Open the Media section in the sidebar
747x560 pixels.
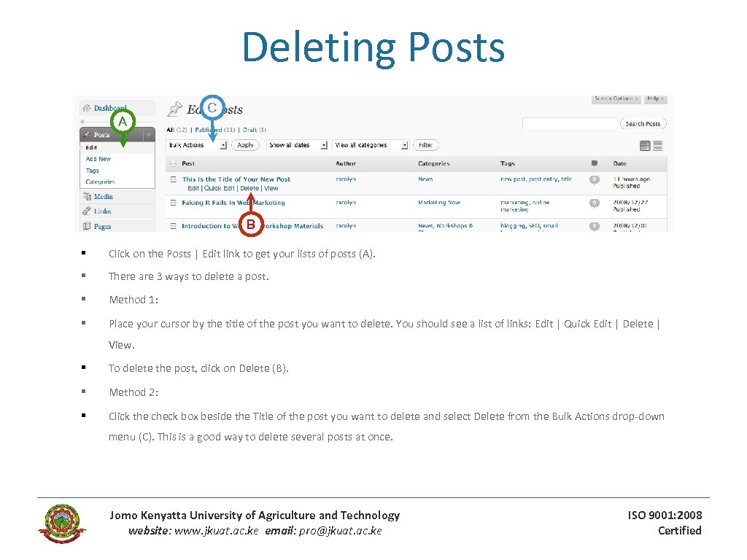88,196
